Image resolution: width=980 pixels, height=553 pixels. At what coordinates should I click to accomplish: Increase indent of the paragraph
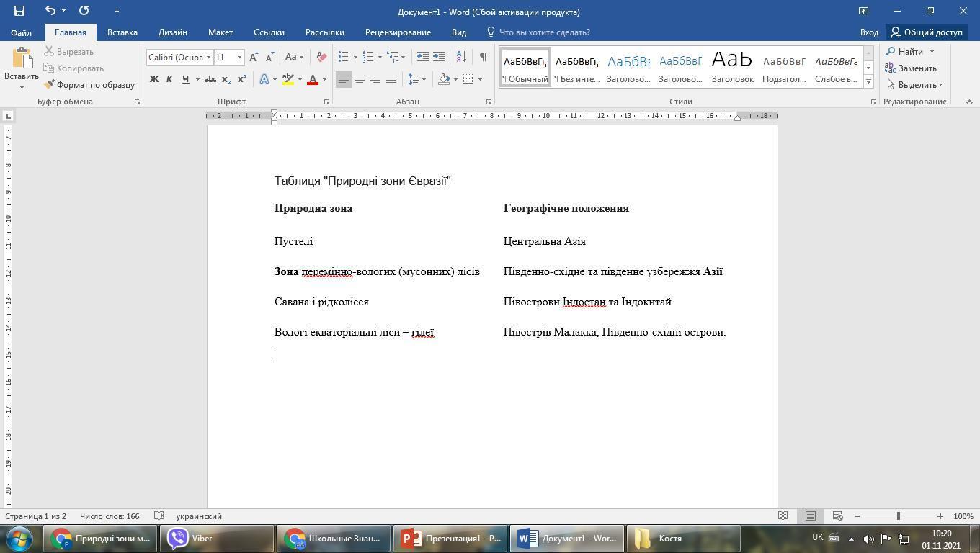tap(439, 57)
